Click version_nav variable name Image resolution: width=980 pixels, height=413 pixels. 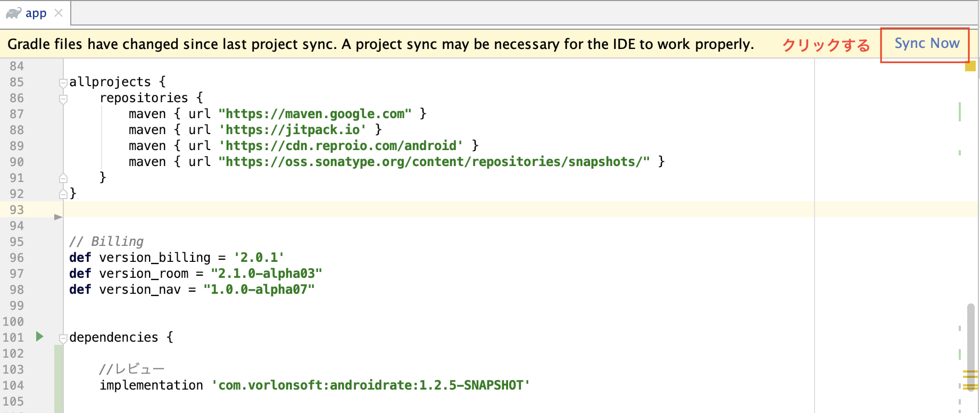coord(140,290)
